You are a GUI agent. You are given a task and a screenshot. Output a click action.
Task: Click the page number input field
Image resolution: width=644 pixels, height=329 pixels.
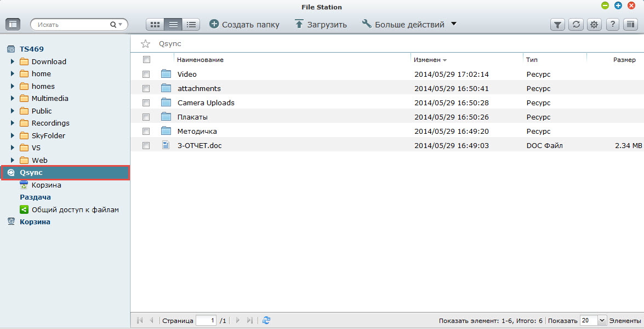point(206,320)
